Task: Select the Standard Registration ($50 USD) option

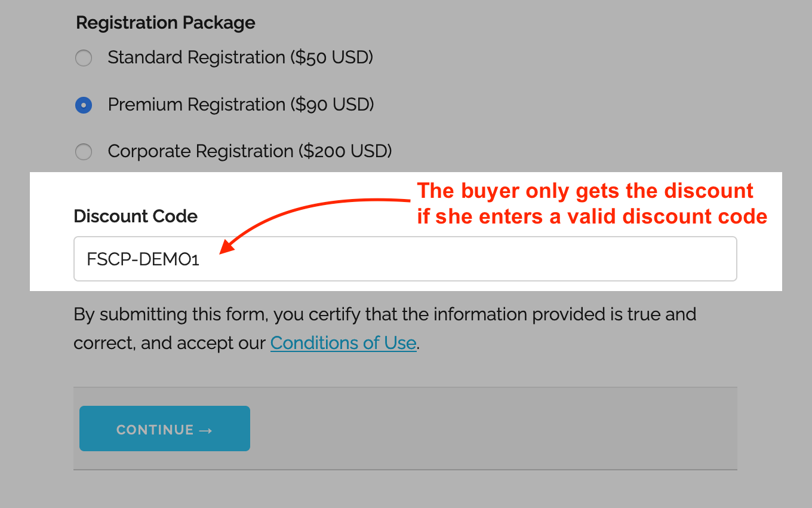Action: [84, 58]
